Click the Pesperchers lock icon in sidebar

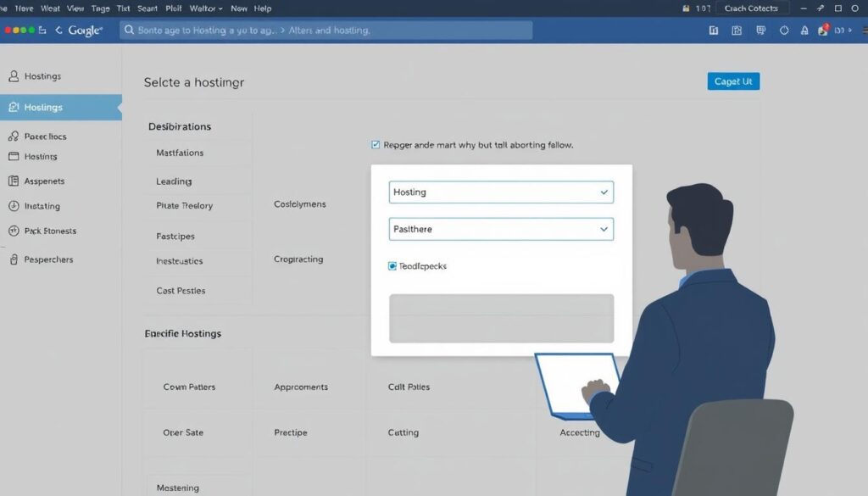[14, 259]
